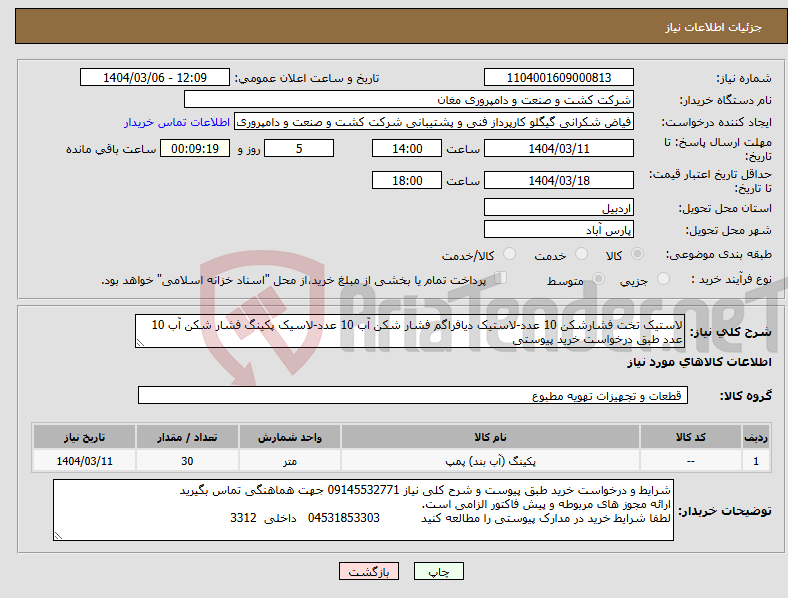The height and width of the screenshot is (598, 788).
Task: Open اطلاعات تماس خریدار link
Action: (x=177, y=122)
